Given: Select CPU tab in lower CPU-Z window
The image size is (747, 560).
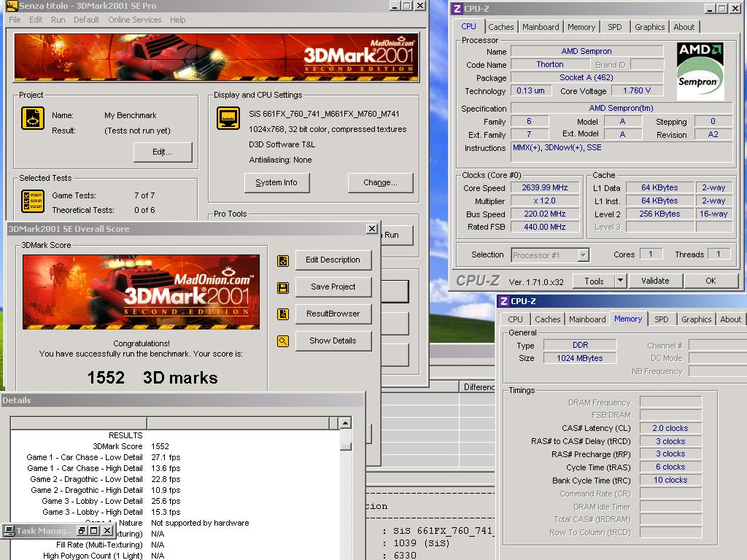Looking at the screenshot, I should pos(515,319).
